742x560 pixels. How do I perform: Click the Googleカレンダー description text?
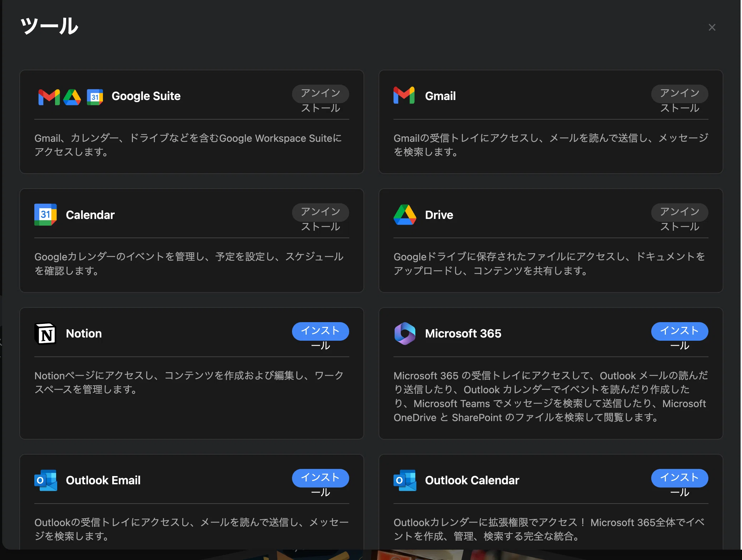[189, 264]
